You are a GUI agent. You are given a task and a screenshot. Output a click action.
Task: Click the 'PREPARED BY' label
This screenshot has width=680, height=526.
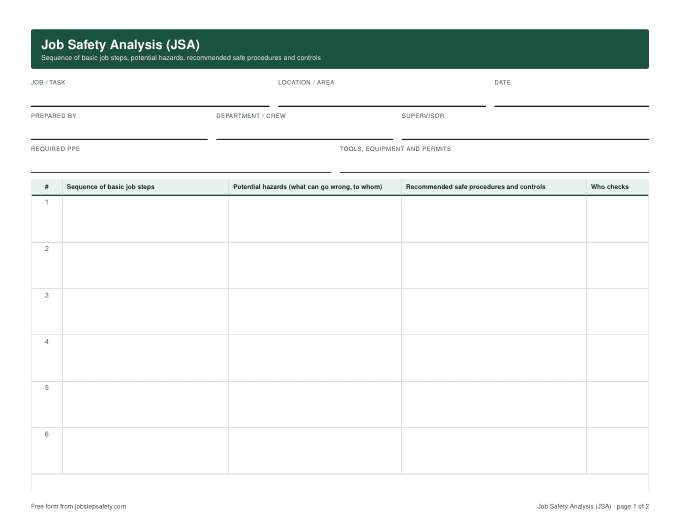(53, 116)
